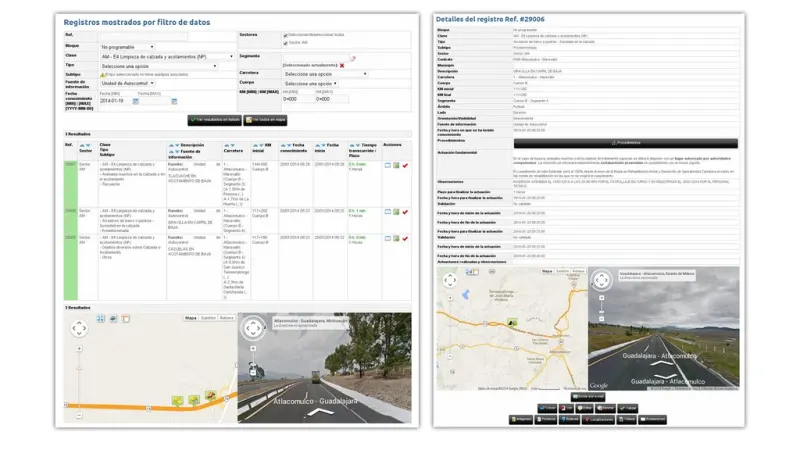Open the details icon for record 29006
Screen dimensions: 800x450
point(388,212)
